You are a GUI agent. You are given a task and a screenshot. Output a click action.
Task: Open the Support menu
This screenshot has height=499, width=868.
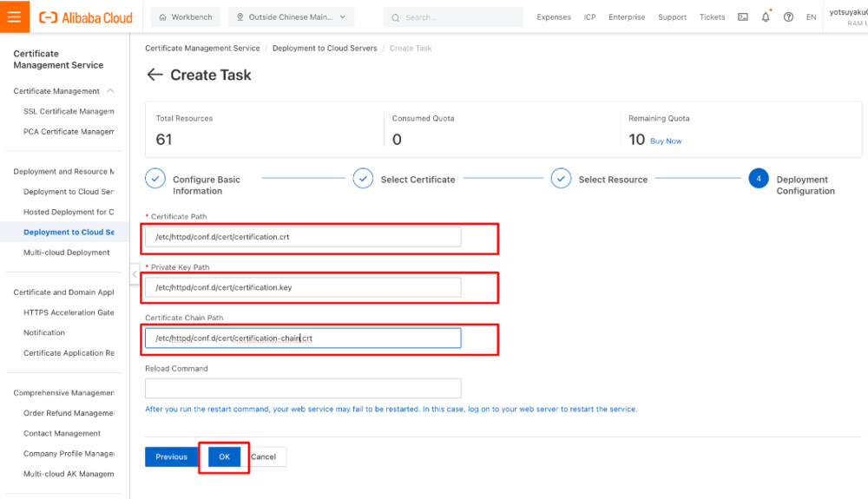pyautogui.click(x=672, y=17)
